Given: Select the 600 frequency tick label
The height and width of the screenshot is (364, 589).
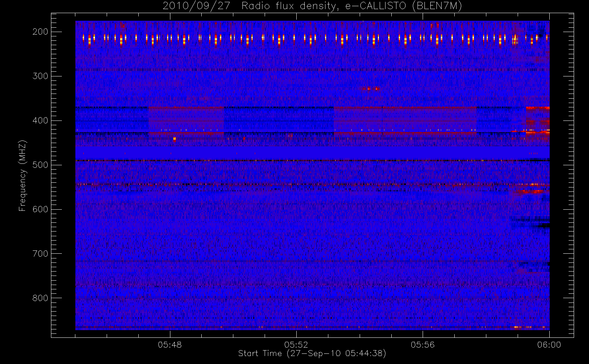Looking at the screenshot, I should click(40, 209).
